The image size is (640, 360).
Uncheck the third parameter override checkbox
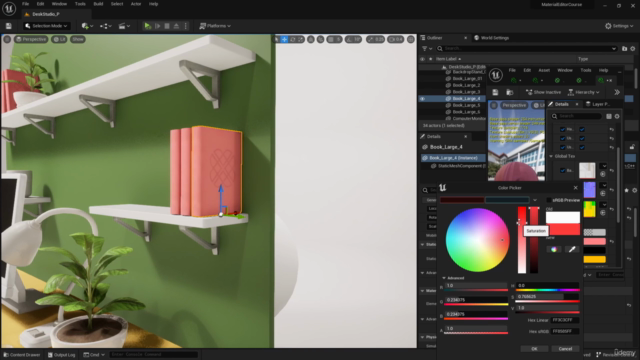tap(562, 147)
